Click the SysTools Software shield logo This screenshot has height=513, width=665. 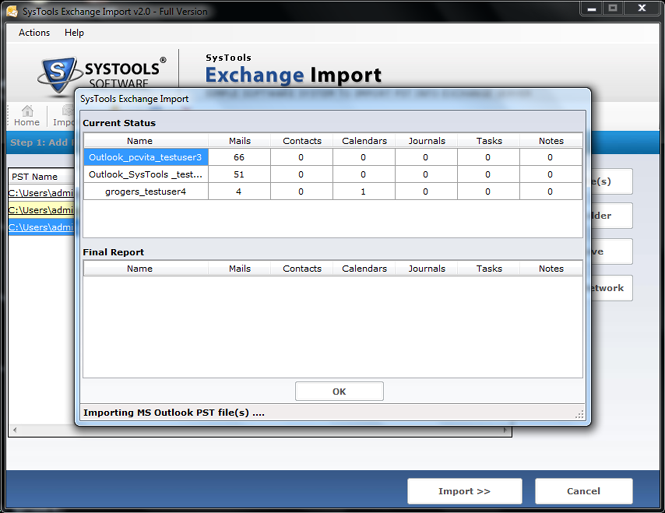(x=58, y=74)
